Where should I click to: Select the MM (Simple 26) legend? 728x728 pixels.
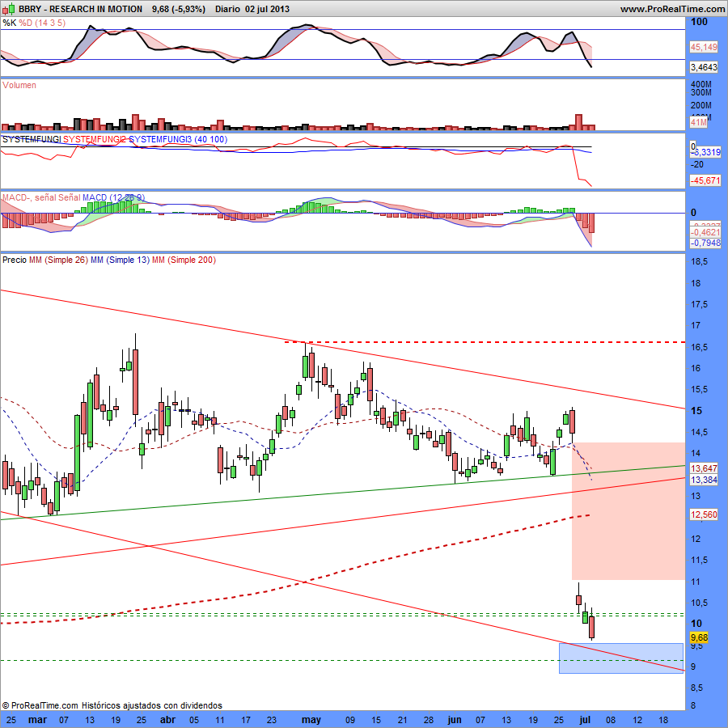58,260
